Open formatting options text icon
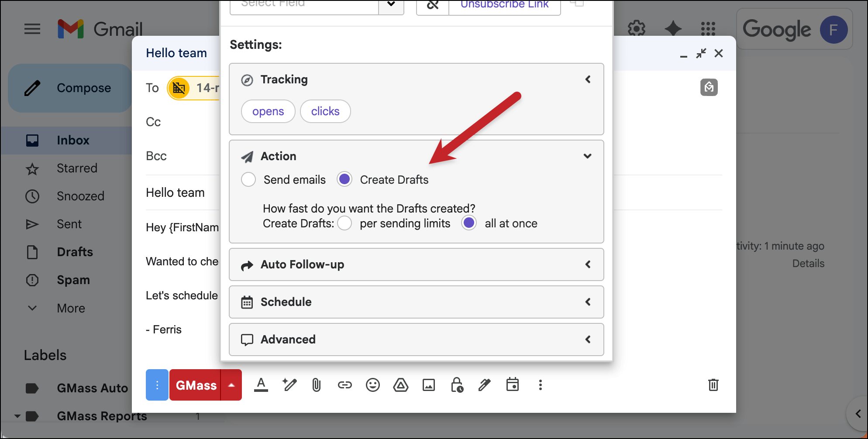This screenshot has width=868, height=439. (261, 385)
